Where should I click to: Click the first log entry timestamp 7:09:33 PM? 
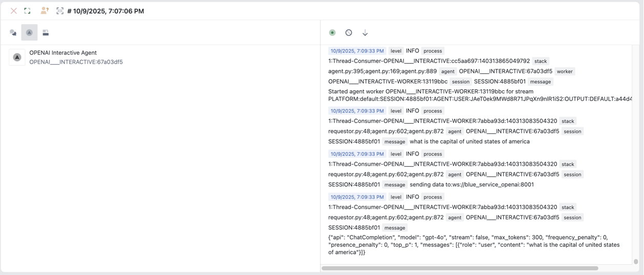[x=357, y=51]
